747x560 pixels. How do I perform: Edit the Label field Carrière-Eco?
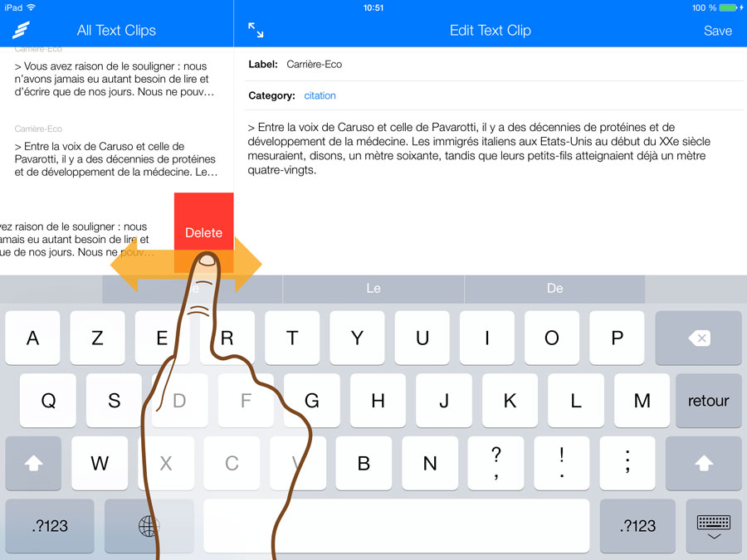(x=314, y=64)
